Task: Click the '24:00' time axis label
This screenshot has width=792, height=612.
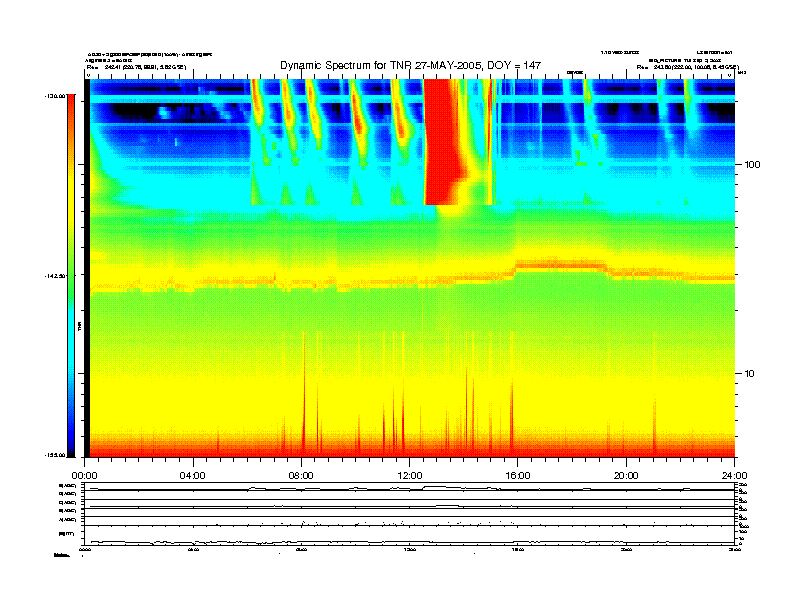Action: pos(734,476)
